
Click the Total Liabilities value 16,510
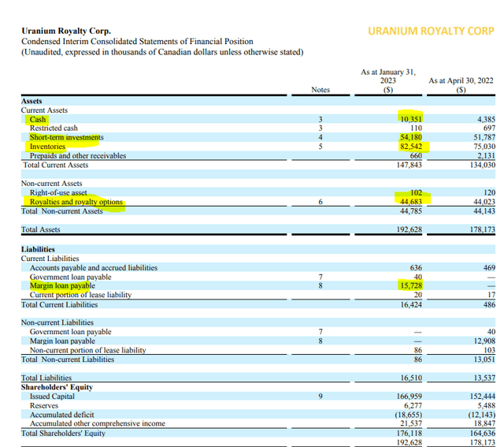(411, 378)
